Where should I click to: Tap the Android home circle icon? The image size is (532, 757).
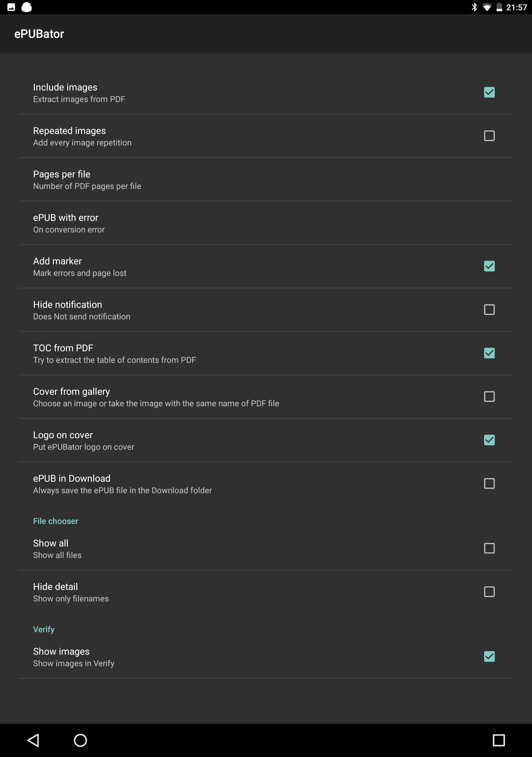80,740
